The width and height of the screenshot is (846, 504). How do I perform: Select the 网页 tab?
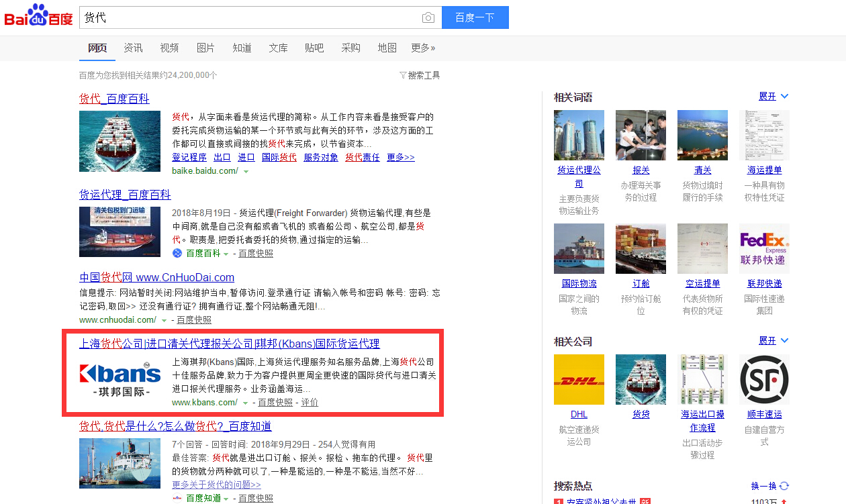pos(98,48)
